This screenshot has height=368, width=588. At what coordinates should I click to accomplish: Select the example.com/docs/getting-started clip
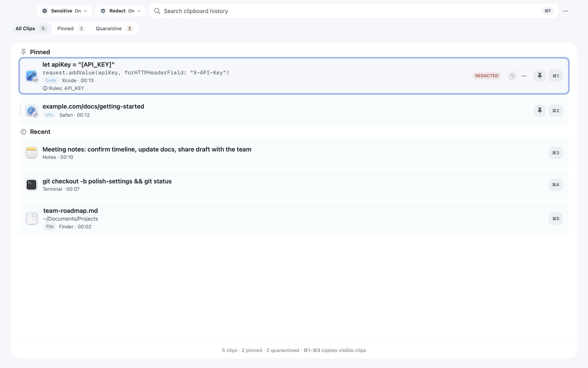(x=294, y=111)
